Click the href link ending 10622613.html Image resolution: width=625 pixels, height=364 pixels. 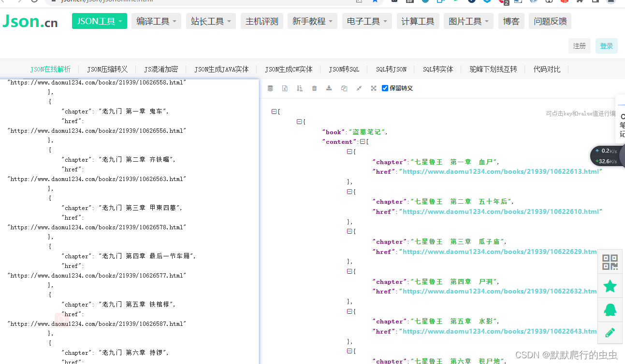click(x=500, y=171)
